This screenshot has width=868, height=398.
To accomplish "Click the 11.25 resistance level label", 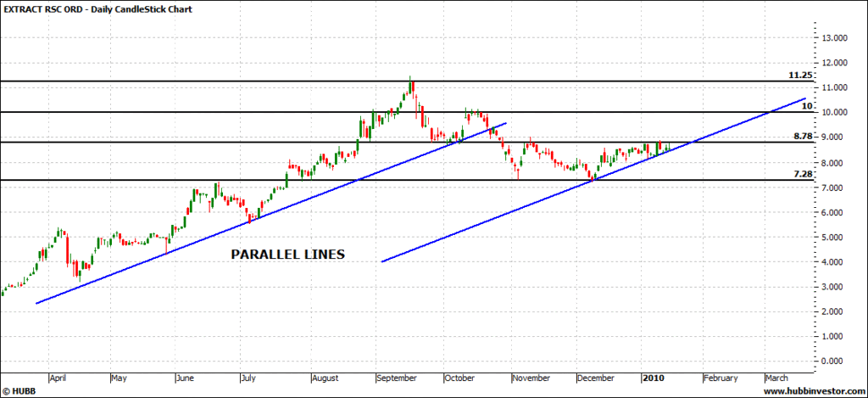I will pyautogui.click(x=800, y=76).
